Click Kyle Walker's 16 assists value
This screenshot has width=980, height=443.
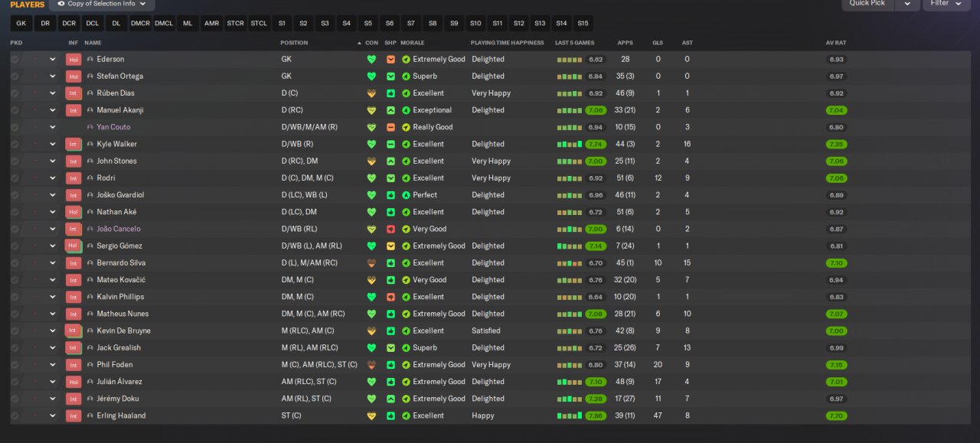(688, 144)
